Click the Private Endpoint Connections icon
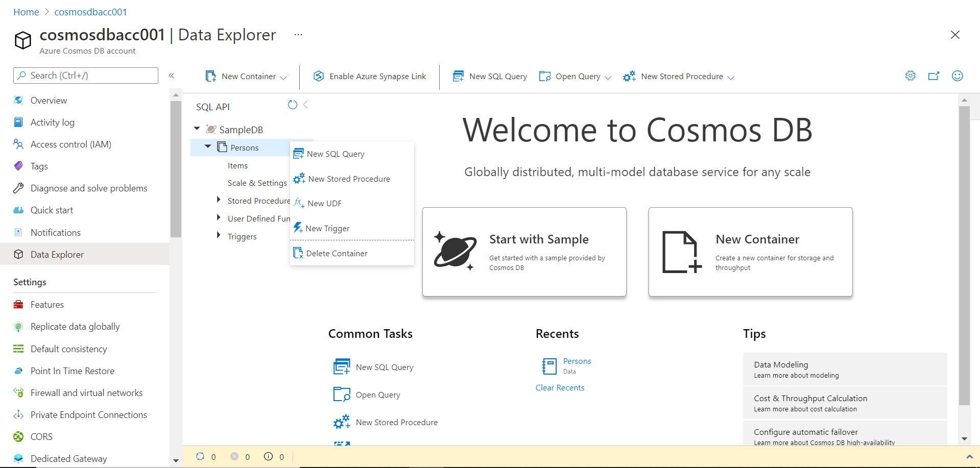 [18, 415]
